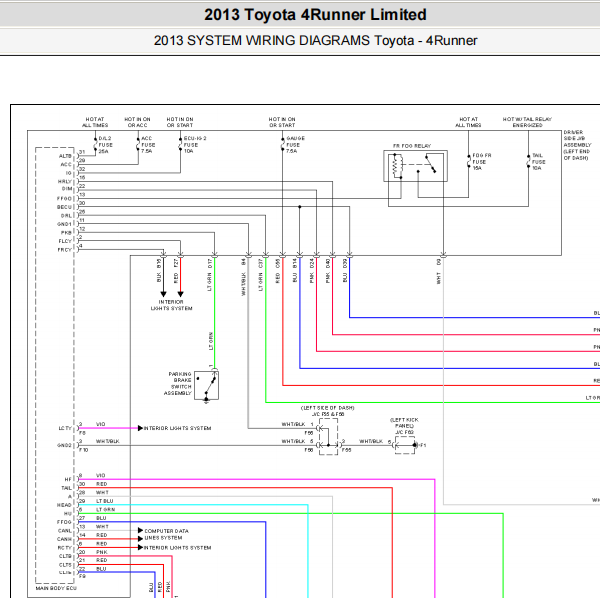Click the VIO wire label at LCTY pin
Image resolution: width=600 pixels, height=598 pixels.
(x=101, y=424)
